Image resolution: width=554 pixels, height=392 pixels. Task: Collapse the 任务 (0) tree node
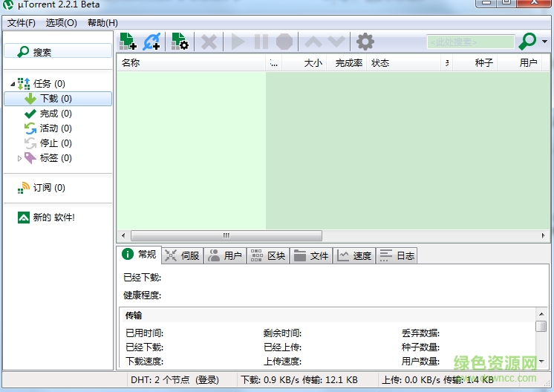point(13,84)
